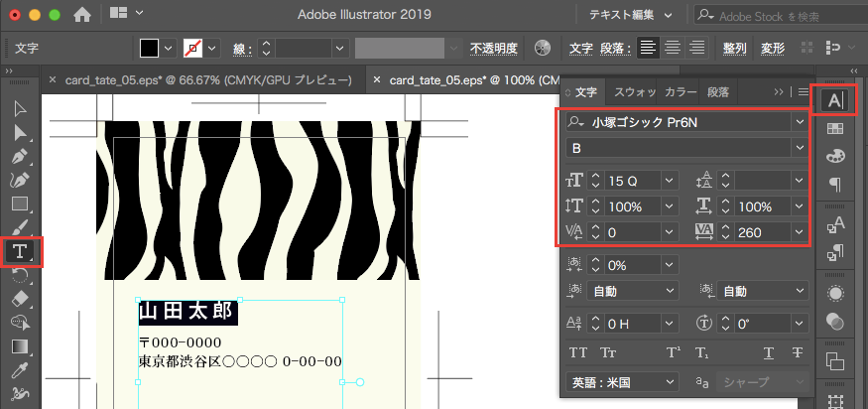The height and width of the screenshot is (409, 868).
Task: Open the Character Styles dock icon
Action: point(835,225)
